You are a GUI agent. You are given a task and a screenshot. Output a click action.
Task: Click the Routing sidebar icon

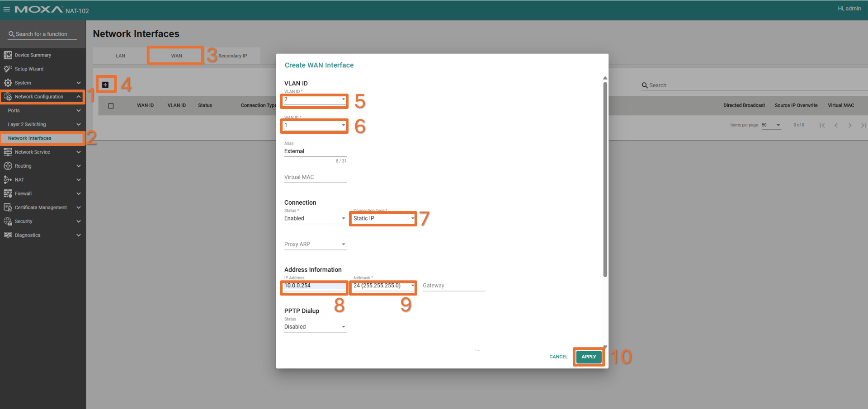8,166
